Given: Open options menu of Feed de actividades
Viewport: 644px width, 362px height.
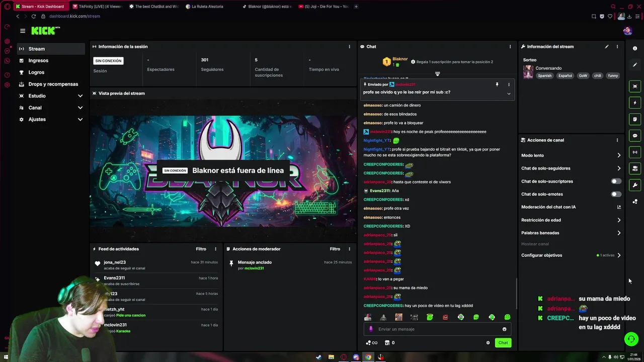Looking at the screenshot, I should click(x=215, y=249).
